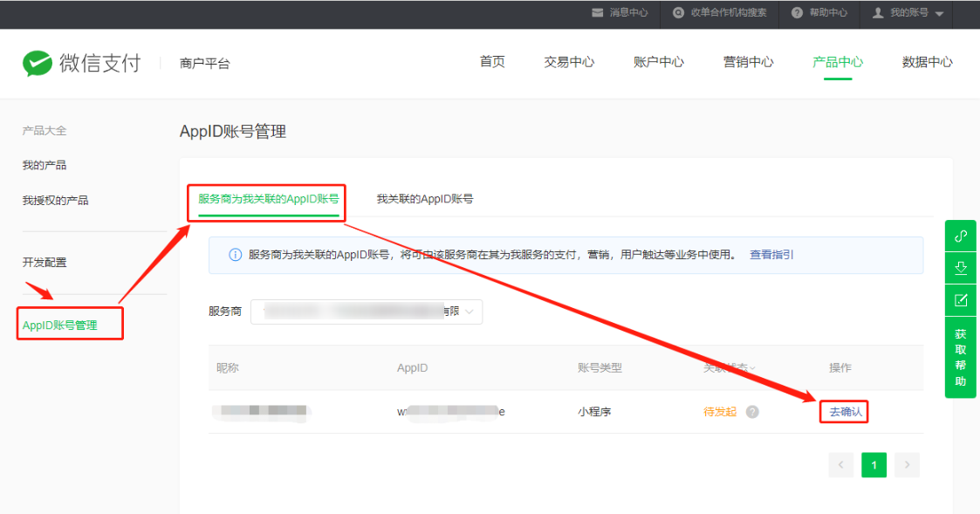
Task: Open 账户中心 in the main navigation
Action: (658, 62)
